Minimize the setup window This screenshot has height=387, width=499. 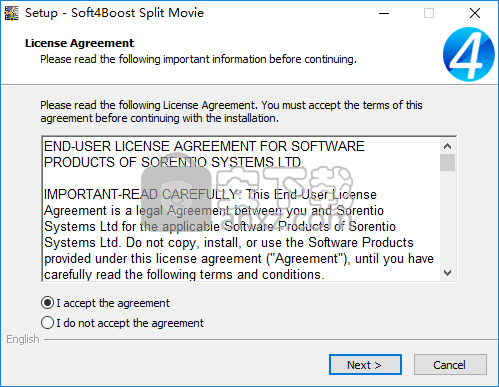pos(384,13)
